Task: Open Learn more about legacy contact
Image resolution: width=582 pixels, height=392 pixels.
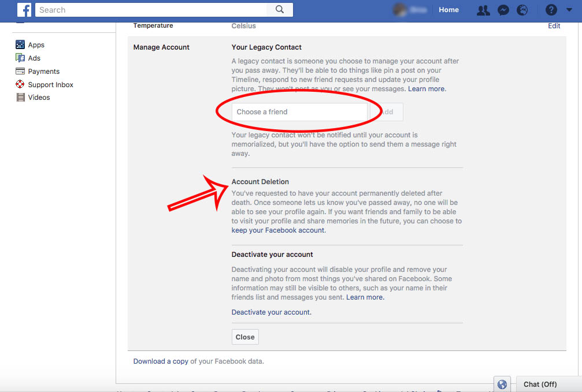Action: point(426,89)
